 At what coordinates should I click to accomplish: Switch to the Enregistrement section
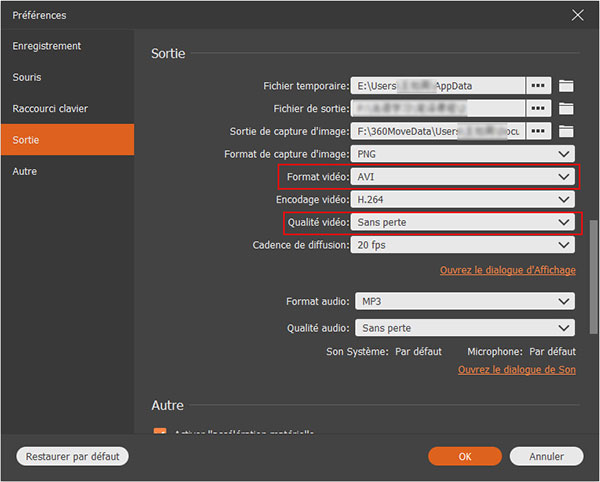click(x=68, y=46)
